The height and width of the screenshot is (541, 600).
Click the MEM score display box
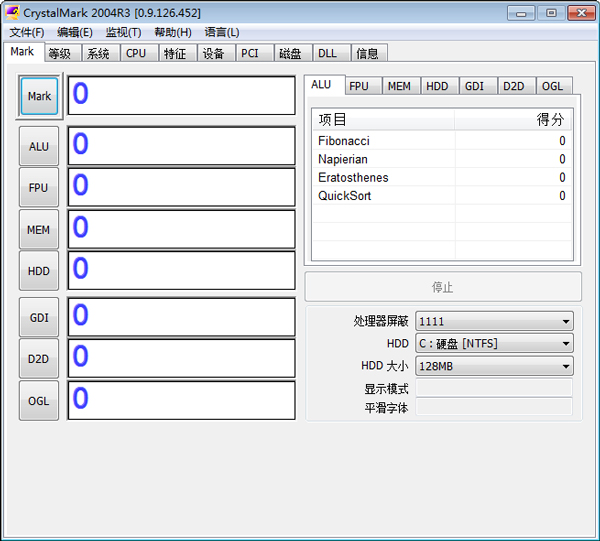pyautogui.click(x=181, y=229)
